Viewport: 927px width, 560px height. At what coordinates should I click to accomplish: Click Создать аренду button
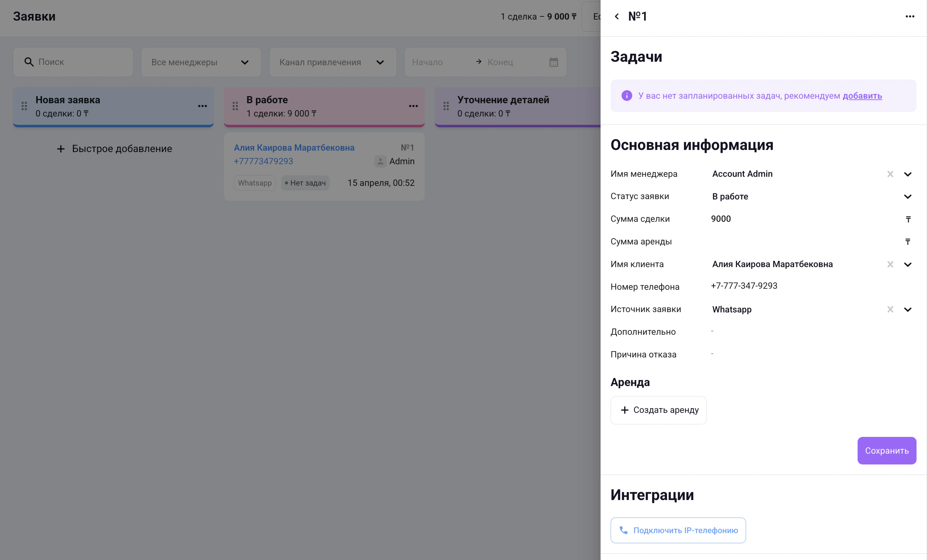click(x=658, y=410)
